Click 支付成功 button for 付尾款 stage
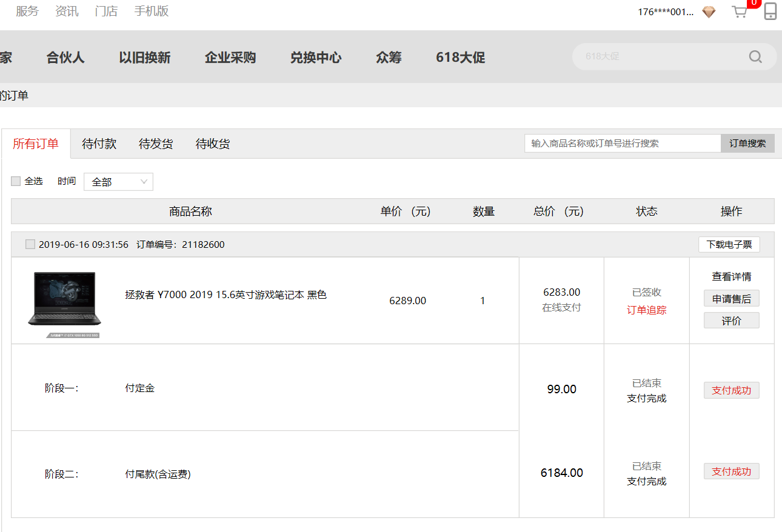Viewport: 782px width, 532px height. tap(732, 471)
